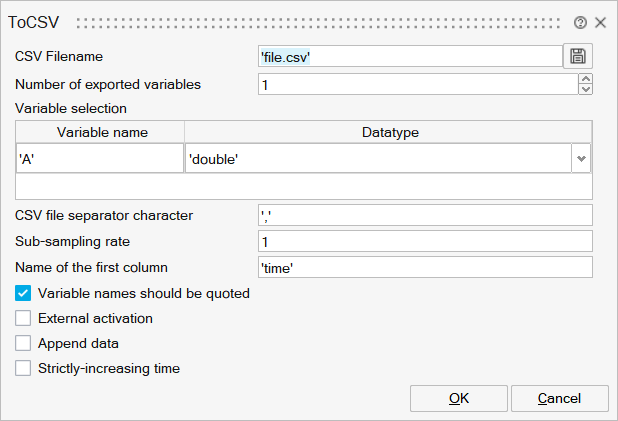The width and height of the screenshot is (618, 421).
Task: Enable External activation checkbox
Action: pyautogui.click(x=24, y=319)
